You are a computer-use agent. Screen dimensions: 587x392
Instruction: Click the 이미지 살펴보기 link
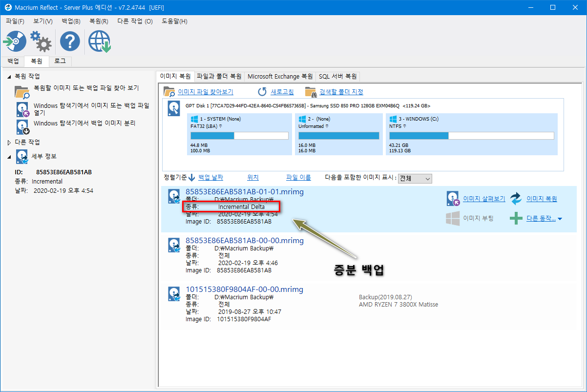[484, 199]
